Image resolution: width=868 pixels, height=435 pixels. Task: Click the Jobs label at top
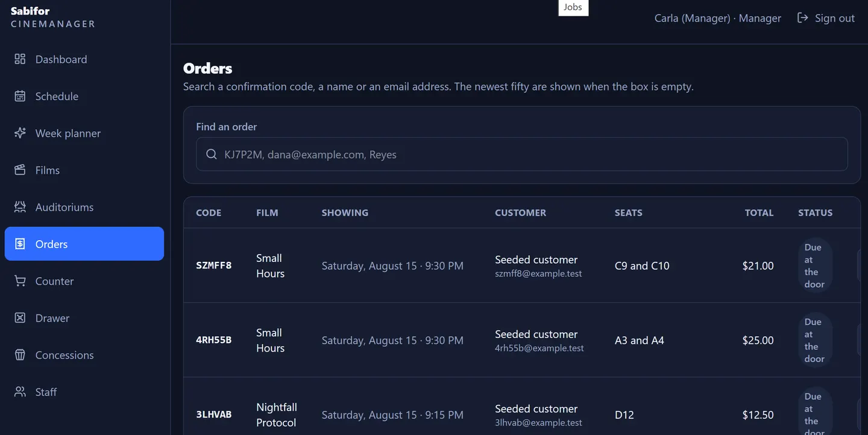pyautogui.click(x=573, y=7)
